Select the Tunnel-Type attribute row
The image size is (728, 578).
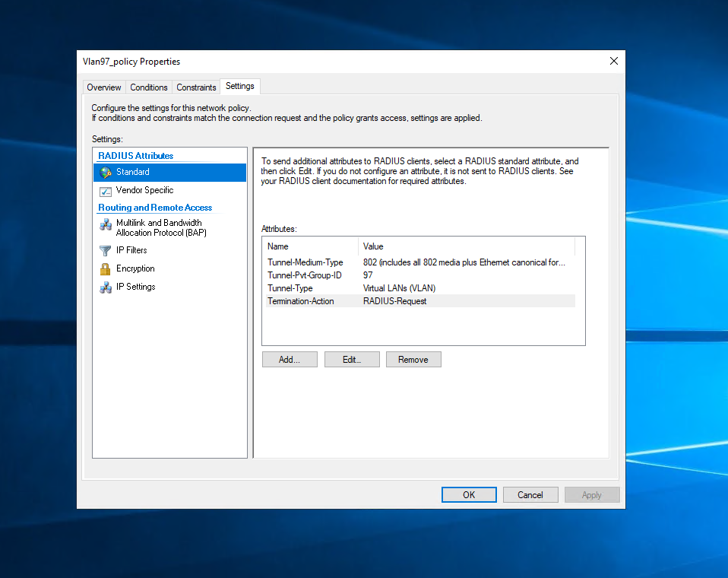coord(421,288)
